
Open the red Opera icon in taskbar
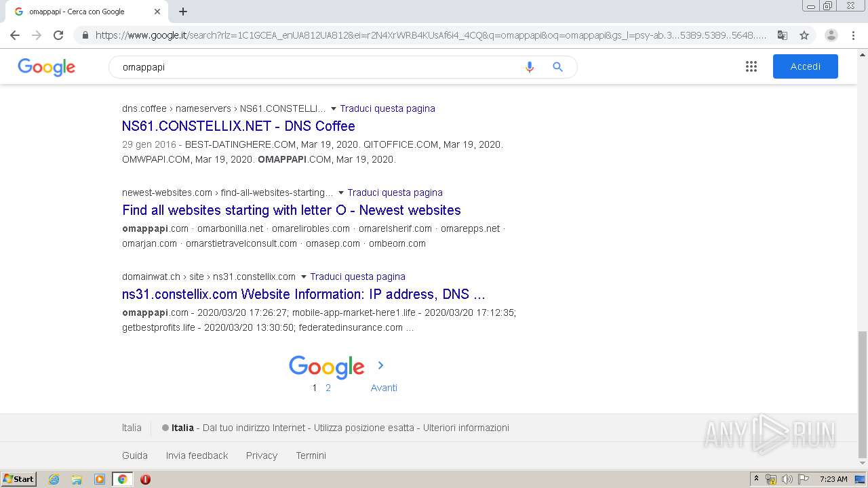[145, 479]
